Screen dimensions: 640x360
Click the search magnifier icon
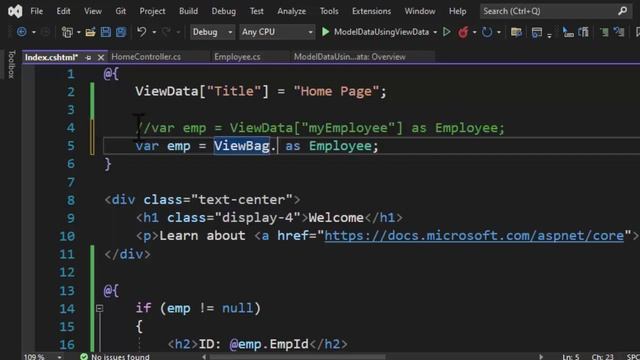tap(622, 11)
